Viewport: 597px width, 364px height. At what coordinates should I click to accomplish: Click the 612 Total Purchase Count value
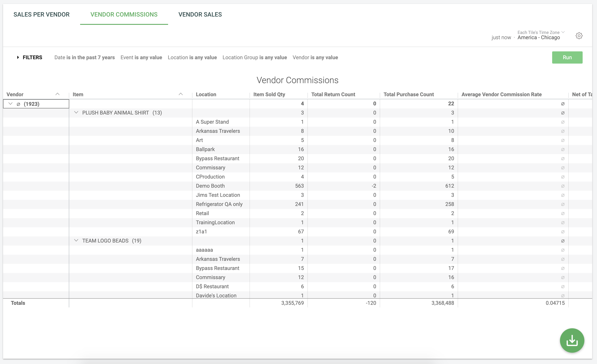point(449,186)
